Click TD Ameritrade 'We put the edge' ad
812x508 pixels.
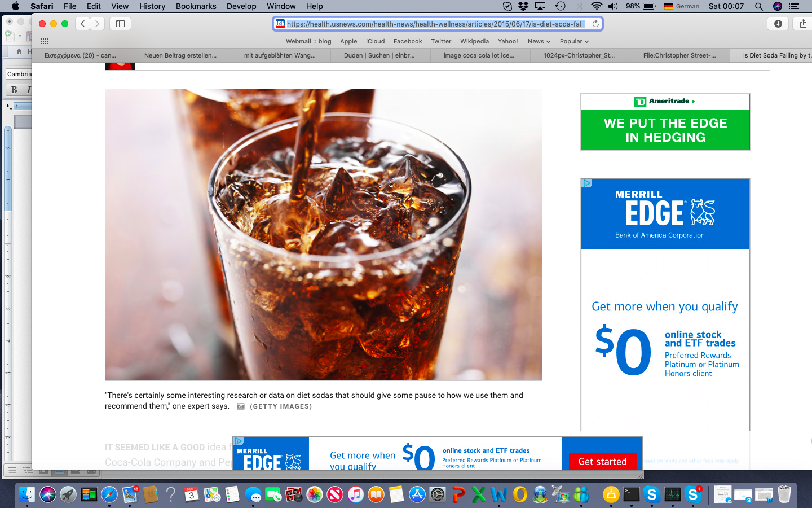(665, 122)
